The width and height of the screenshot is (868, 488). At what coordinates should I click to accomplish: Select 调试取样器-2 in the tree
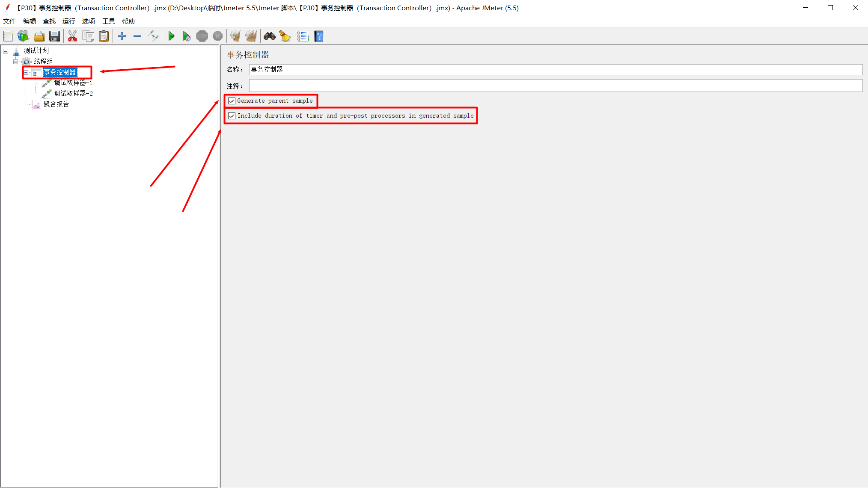pos(73,94)
